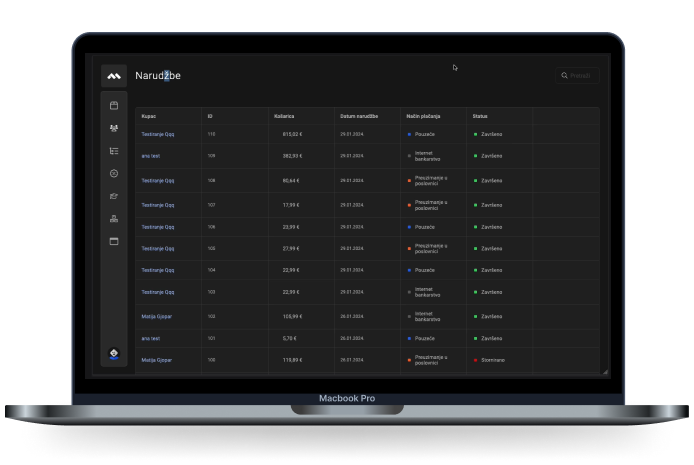Sort by the Status column header
The image size is (694, 465).
click(480, 116)
